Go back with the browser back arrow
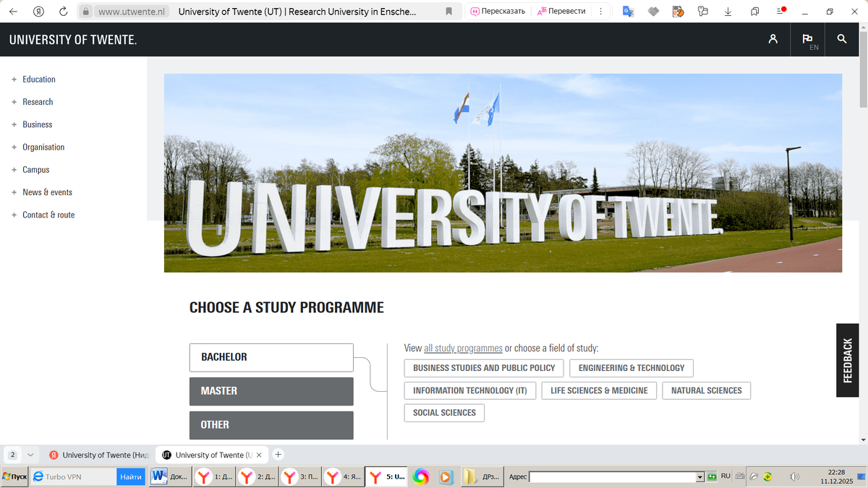The width and height of the screenshot is (868, 488). [x=13, y=12]
